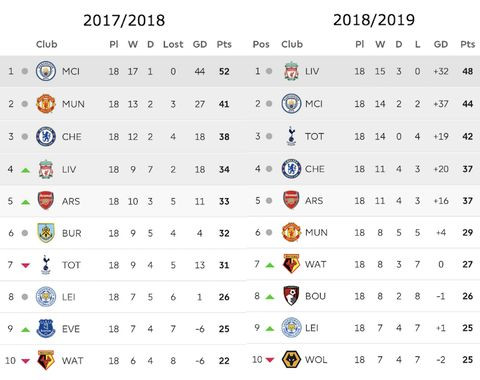Image resolution: width=480 pixels, height=380 pixels.
Task: Click red down arrow beside TOT 2017/2018
Action: (25, 265)
